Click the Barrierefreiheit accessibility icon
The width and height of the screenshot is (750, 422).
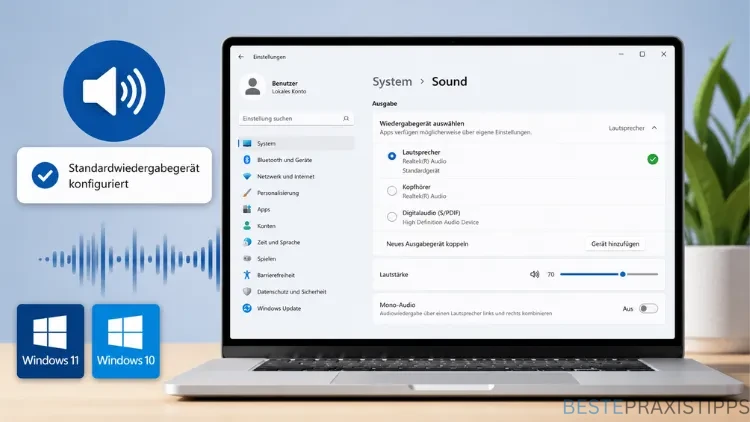[247, 275]
